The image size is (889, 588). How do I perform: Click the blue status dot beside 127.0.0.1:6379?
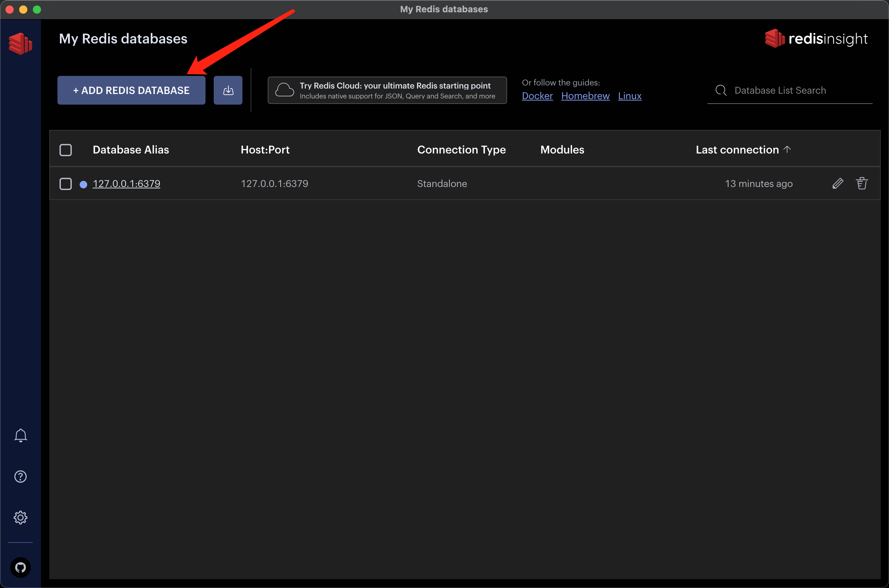pyautogui.click(x=83, y=184)
